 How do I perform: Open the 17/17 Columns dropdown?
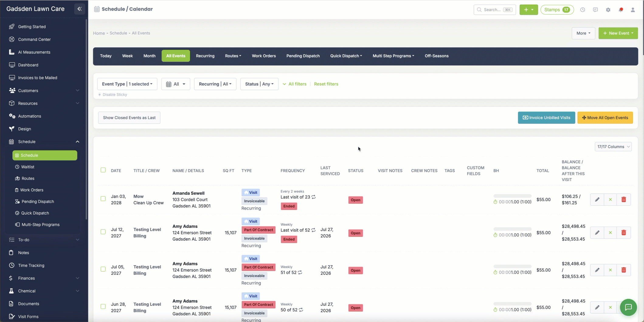coord(613,147)
